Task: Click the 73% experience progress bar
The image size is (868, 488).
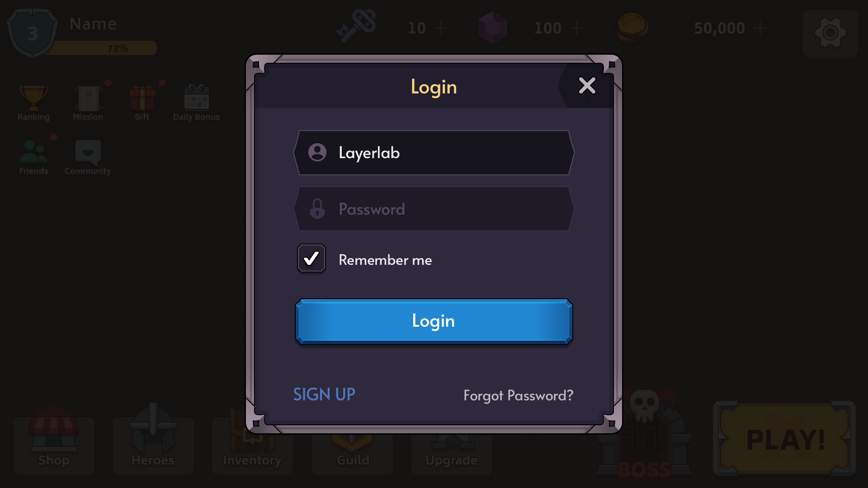Action: (104, 48)
